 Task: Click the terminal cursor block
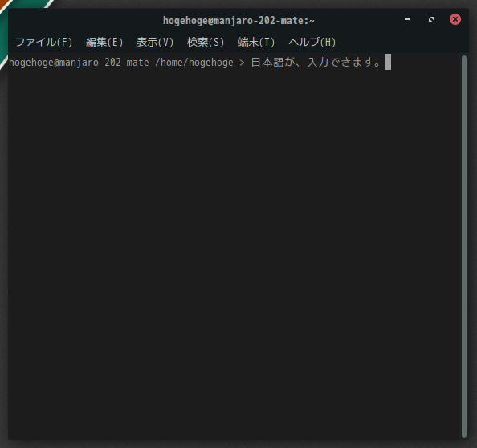coord(388,62)
